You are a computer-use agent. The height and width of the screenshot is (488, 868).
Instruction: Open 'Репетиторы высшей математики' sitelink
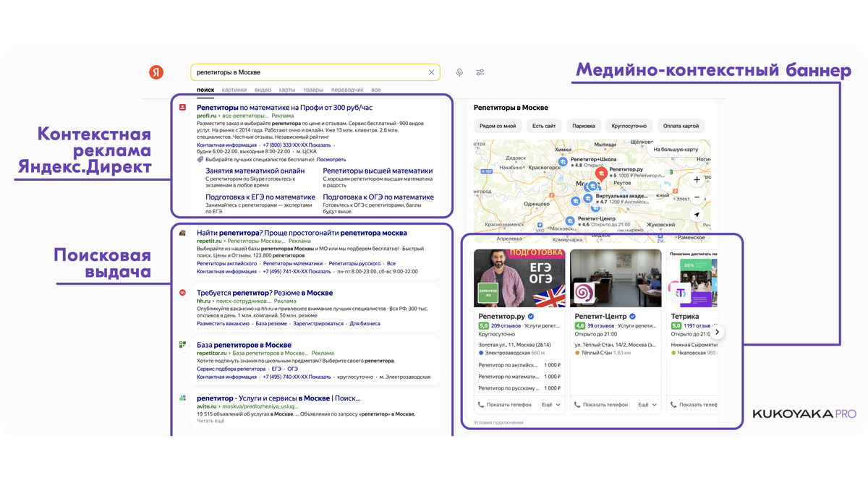point(378,171)
